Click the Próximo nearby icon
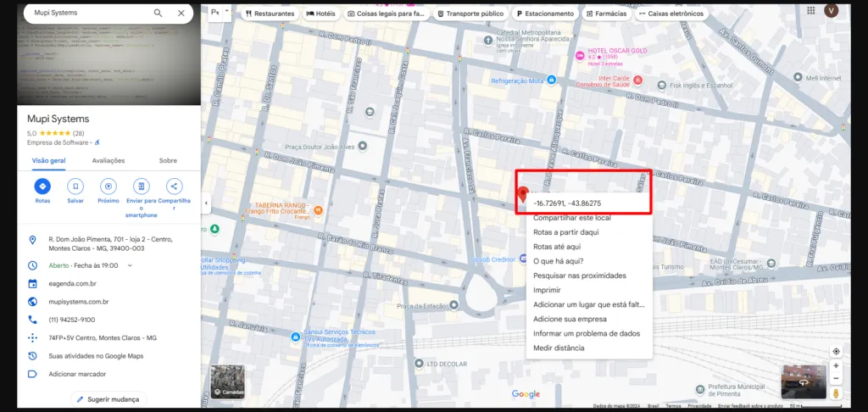 (x=108, y=187)
